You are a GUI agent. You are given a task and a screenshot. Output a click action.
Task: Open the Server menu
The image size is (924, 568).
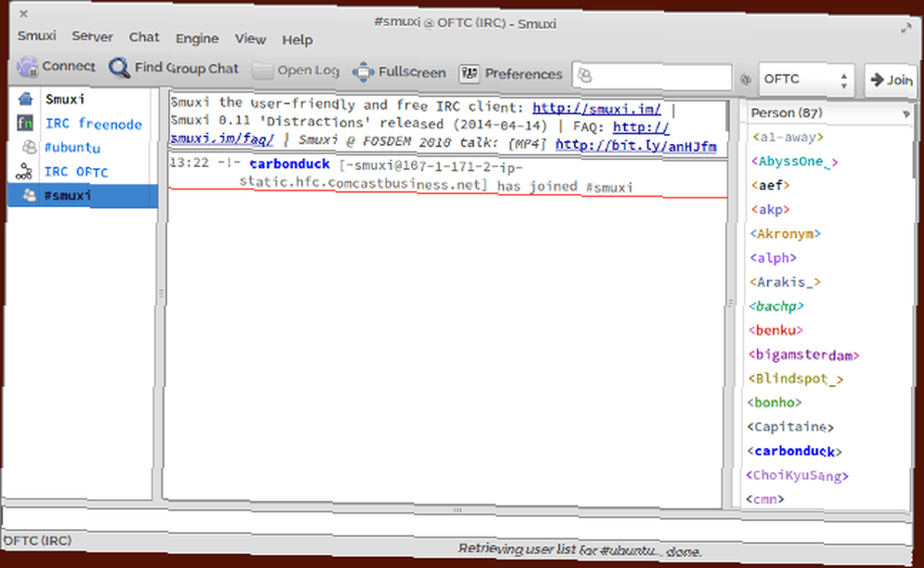(x=92, y=37)
